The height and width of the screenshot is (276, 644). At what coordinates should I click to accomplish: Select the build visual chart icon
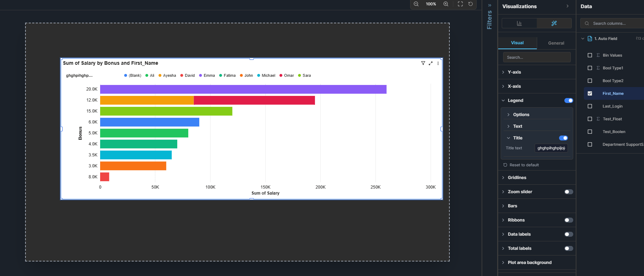tap(519, 23)
